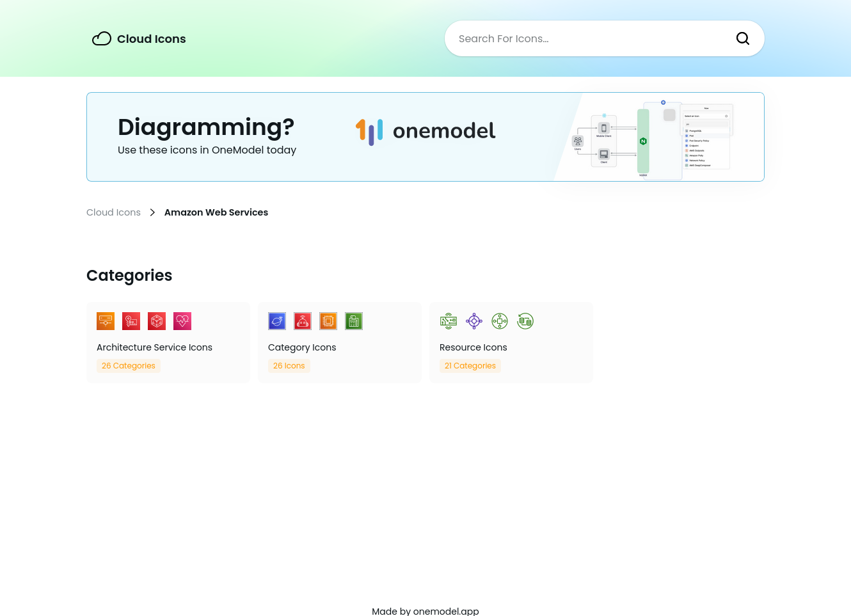Click the red cube Architecture Service icon
Screen dimensions: 851x616
click(157, 321)
